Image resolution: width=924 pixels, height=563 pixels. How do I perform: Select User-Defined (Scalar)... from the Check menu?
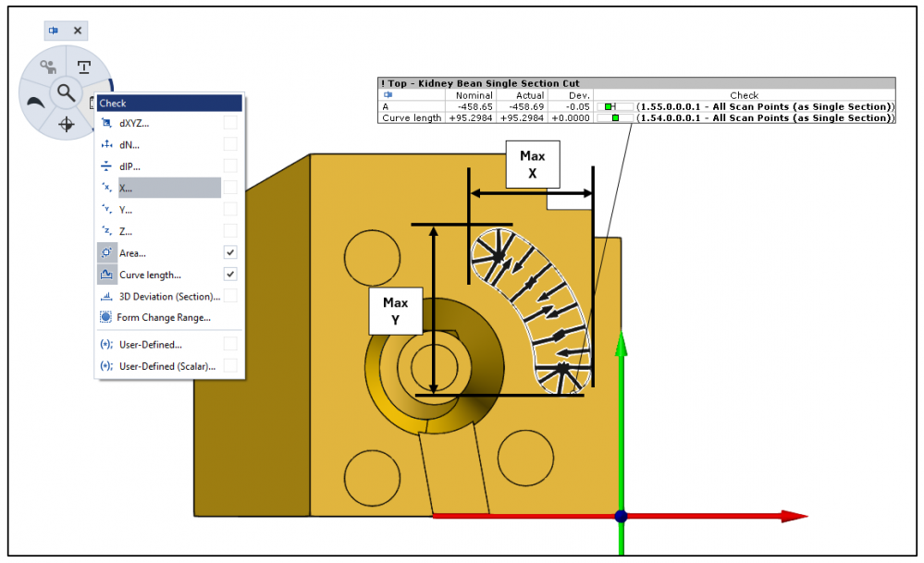point(166,366)
